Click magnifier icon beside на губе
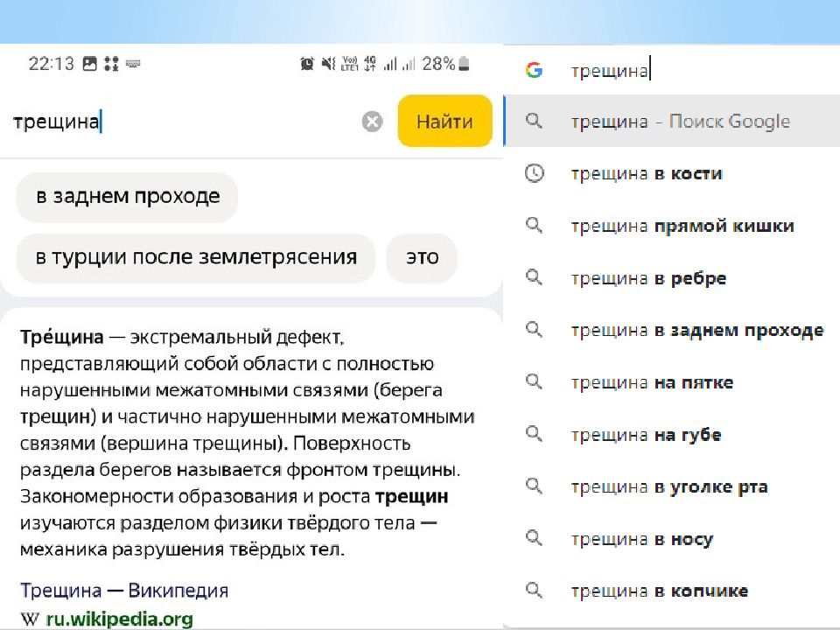Viewport: 840px width, 630px height. [534, 433]
